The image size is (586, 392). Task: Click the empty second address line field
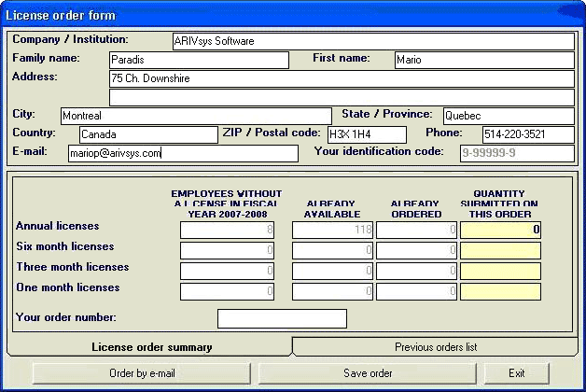(342, 97)
